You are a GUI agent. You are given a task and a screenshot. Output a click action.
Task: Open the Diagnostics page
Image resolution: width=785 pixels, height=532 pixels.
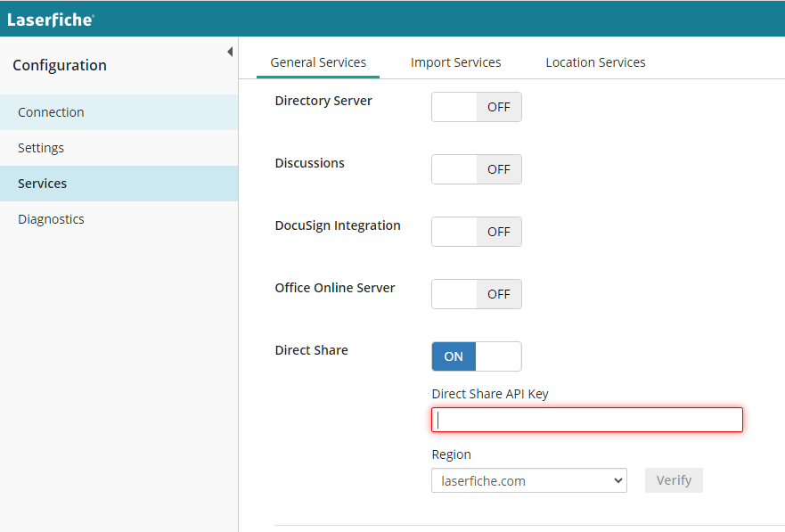(51, 219)
